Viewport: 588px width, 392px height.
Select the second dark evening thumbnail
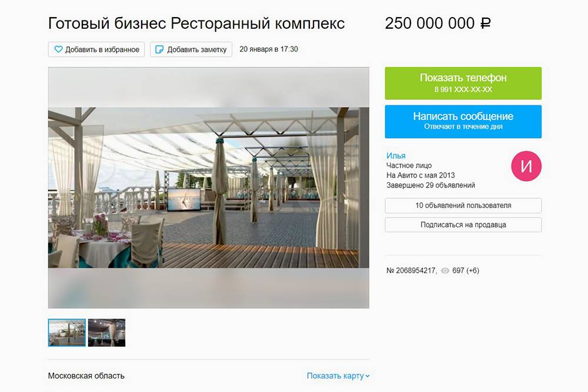point(106,333)
